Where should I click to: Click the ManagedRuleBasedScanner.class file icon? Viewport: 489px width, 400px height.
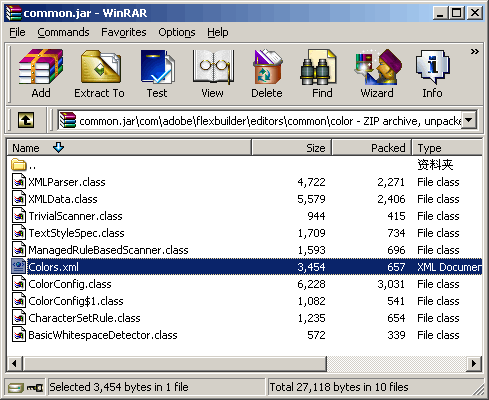[19, 250]
